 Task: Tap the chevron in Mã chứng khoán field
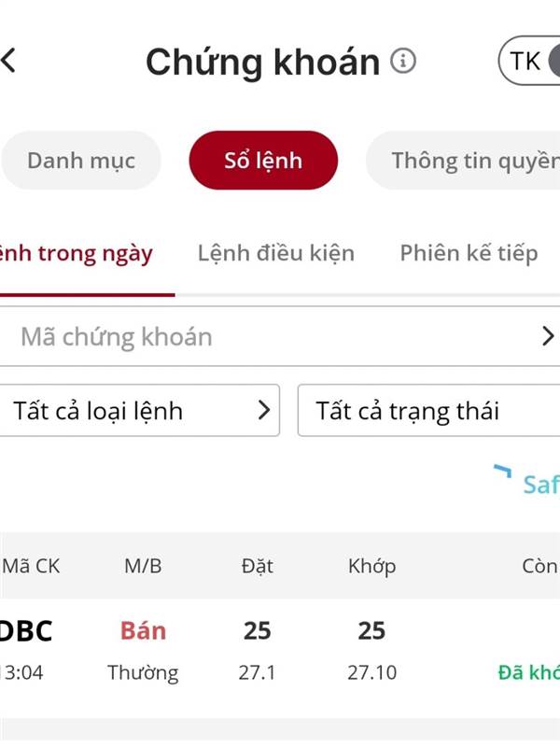click(x=548, y=336)
